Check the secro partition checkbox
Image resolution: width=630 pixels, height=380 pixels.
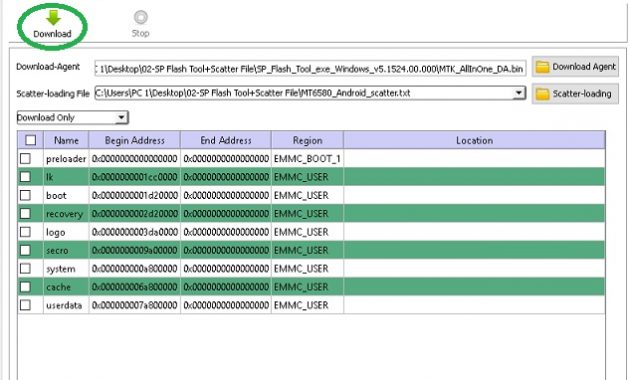(25, 250)
